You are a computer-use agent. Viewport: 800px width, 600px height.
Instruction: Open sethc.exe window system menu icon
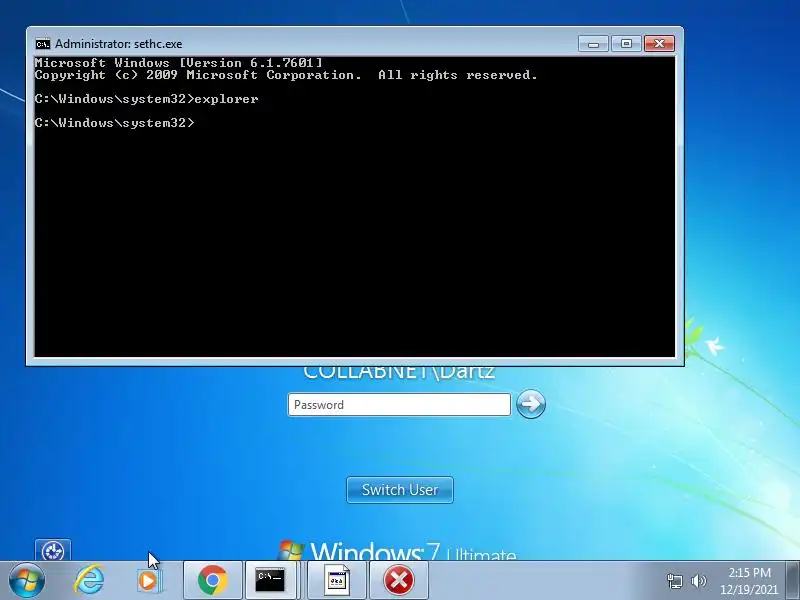pyautogui.click(x=43, y=44)
